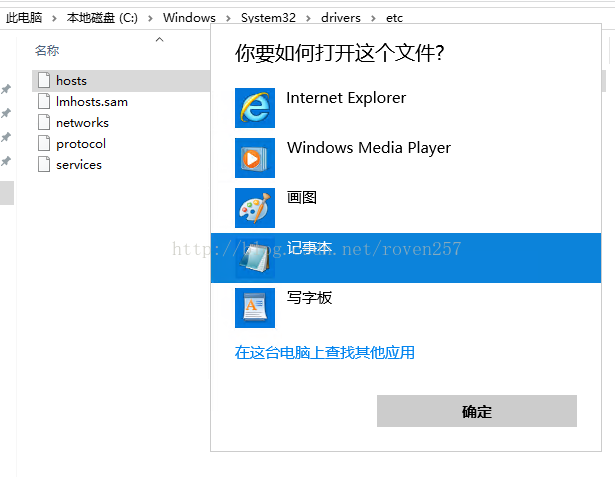Go to System32 folder in breadcrumb

[268, 18]
